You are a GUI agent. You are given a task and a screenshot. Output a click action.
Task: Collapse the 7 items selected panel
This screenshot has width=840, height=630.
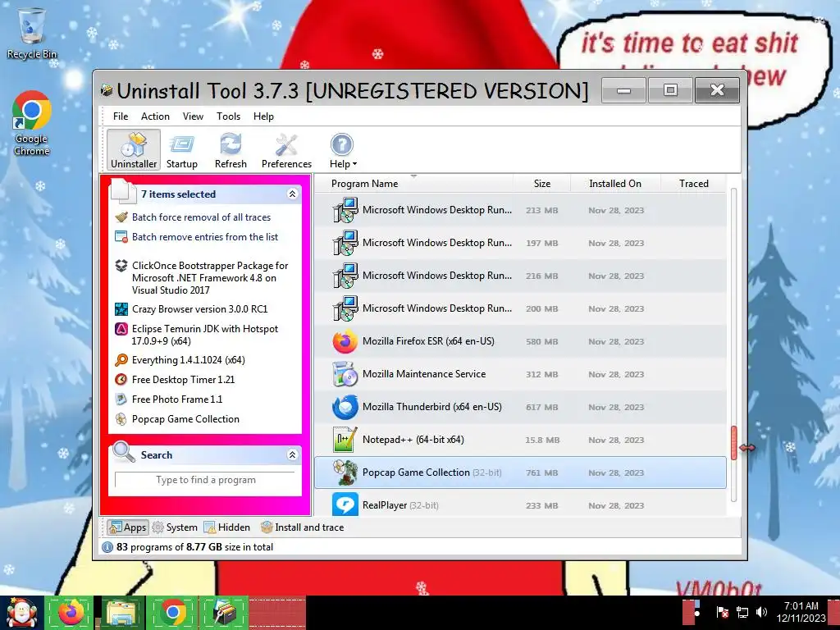(x=292, y=194)
